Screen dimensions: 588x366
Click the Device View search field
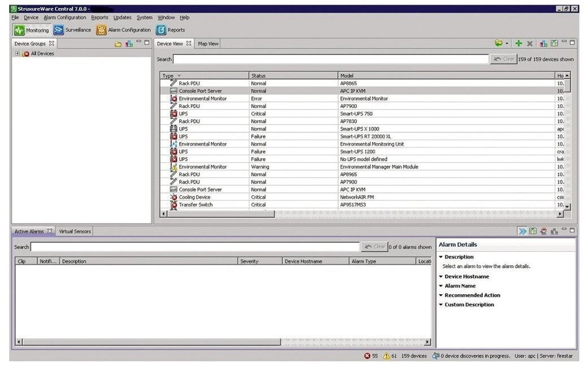331,59
